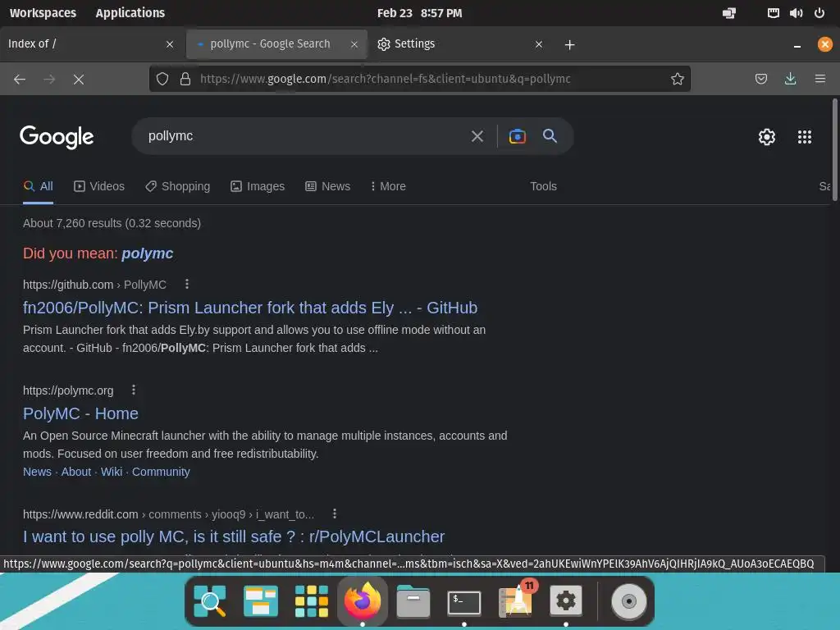Close the Settings tab
Screen dimensions: 840x630
pos(539,44)
